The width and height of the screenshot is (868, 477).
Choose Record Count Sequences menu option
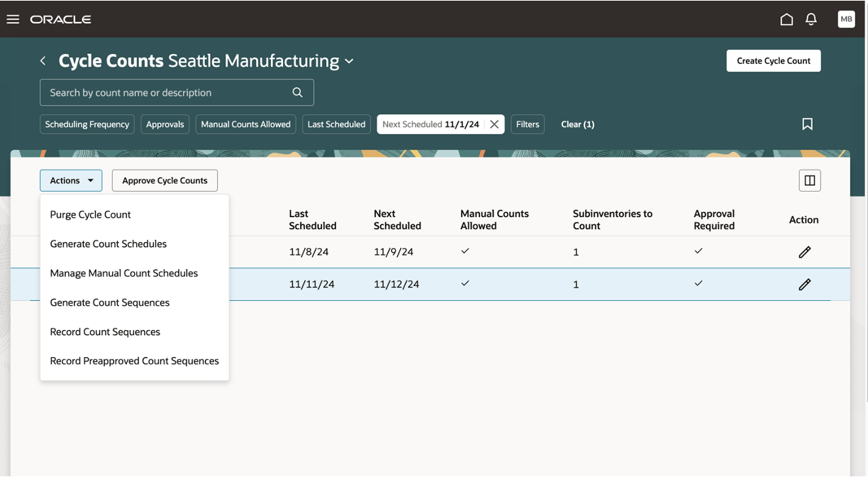(105, 331)
